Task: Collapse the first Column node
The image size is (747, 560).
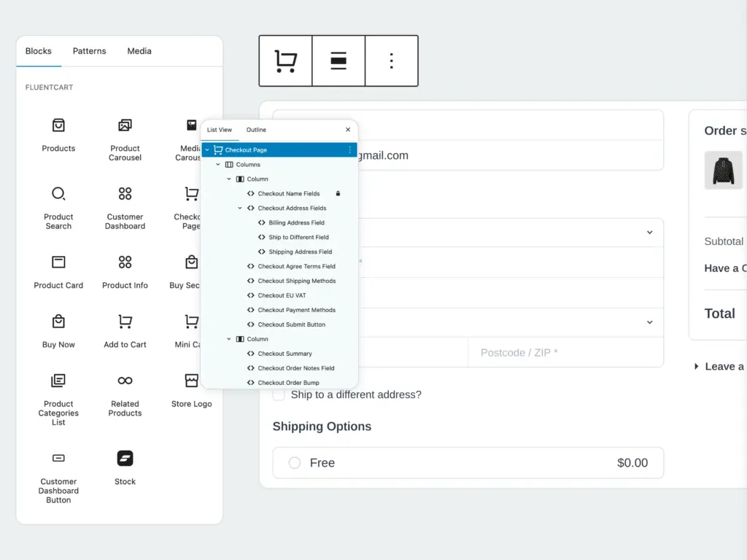Action: coord(229,179)
